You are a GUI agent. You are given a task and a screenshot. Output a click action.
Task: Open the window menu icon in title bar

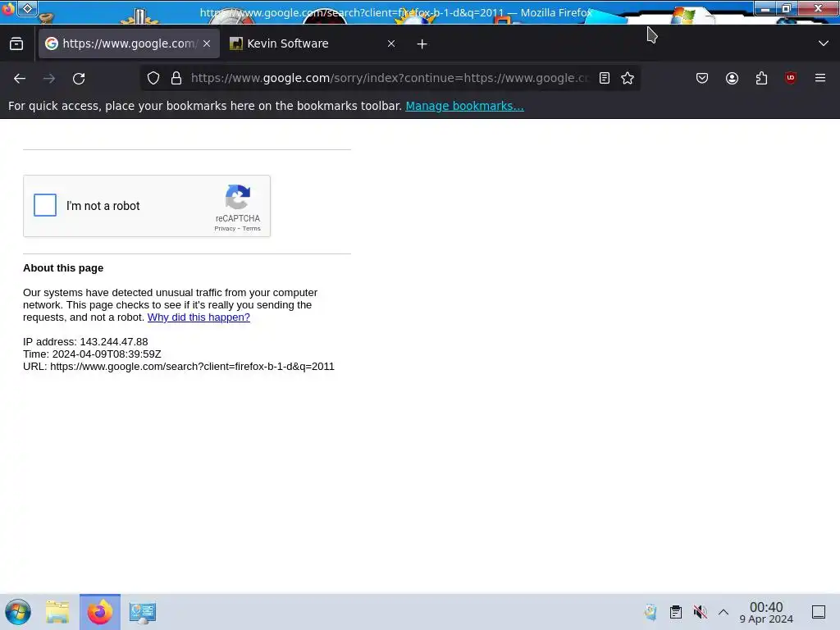click(x=27, y=8)
